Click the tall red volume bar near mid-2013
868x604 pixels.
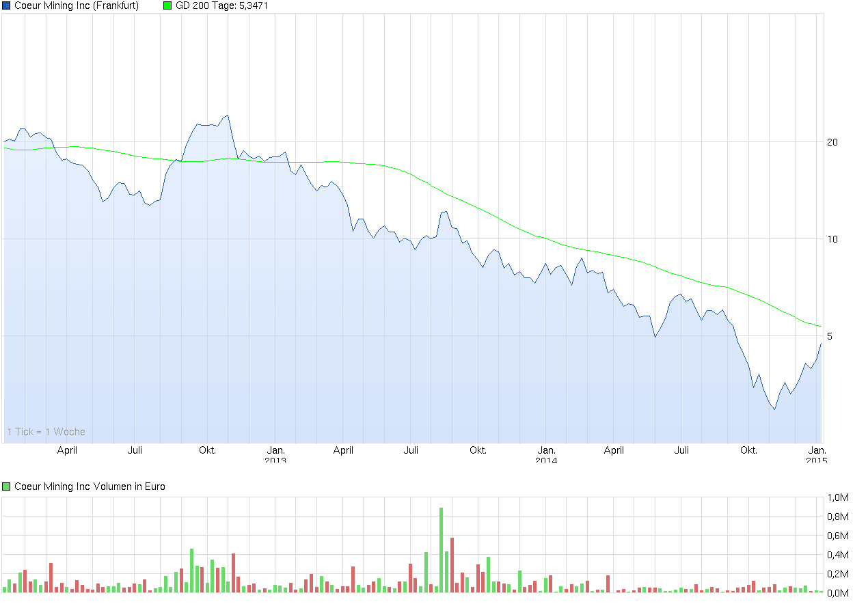[452, 567]
